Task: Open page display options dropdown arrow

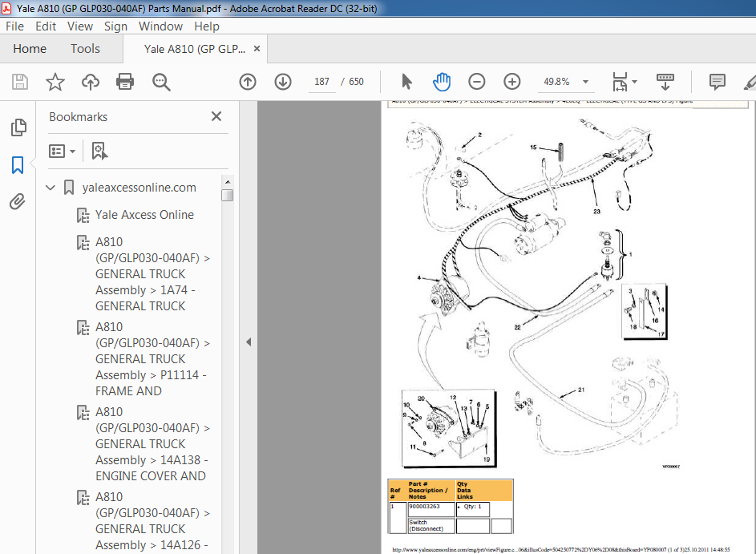Action: [634, 82]
